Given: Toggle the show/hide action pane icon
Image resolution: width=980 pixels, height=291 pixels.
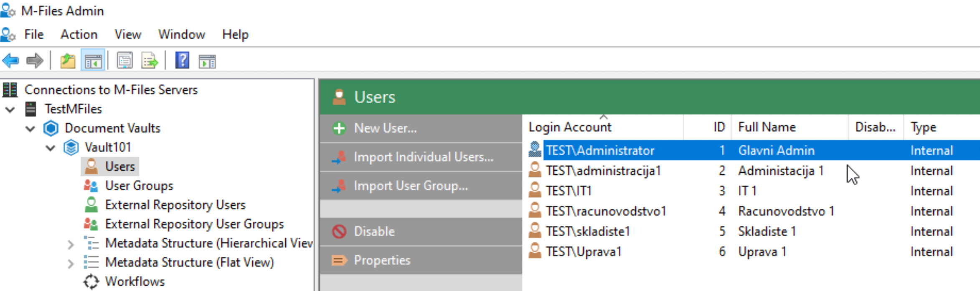Looking at the screenshot, I should pyautogui.click(x=207, y=61).
